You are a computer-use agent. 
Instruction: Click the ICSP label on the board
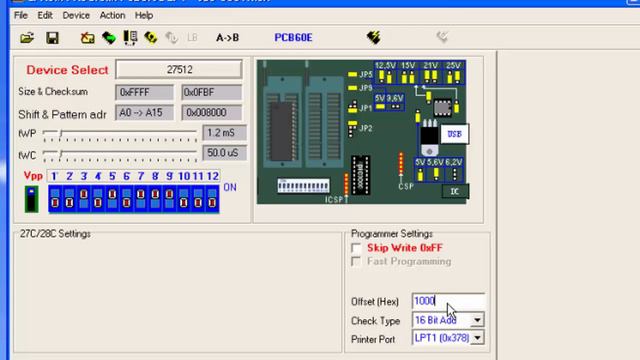click(x=334, y=200)
